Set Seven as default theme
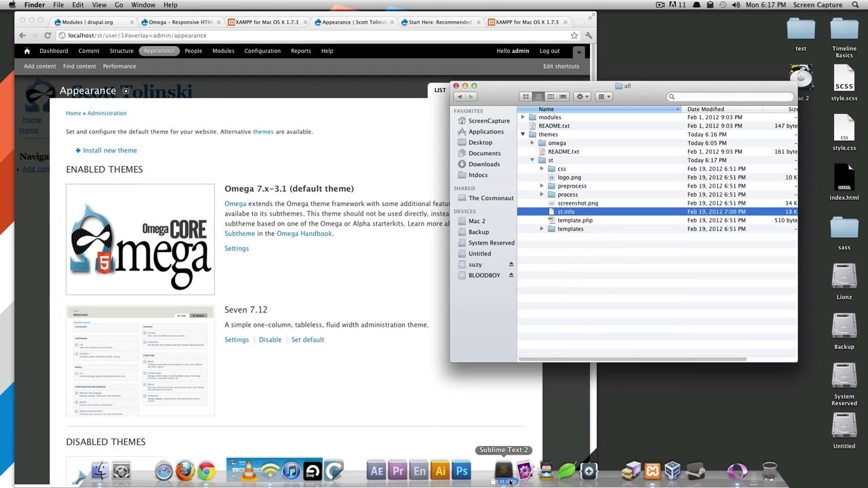 (x=308, y=340)
